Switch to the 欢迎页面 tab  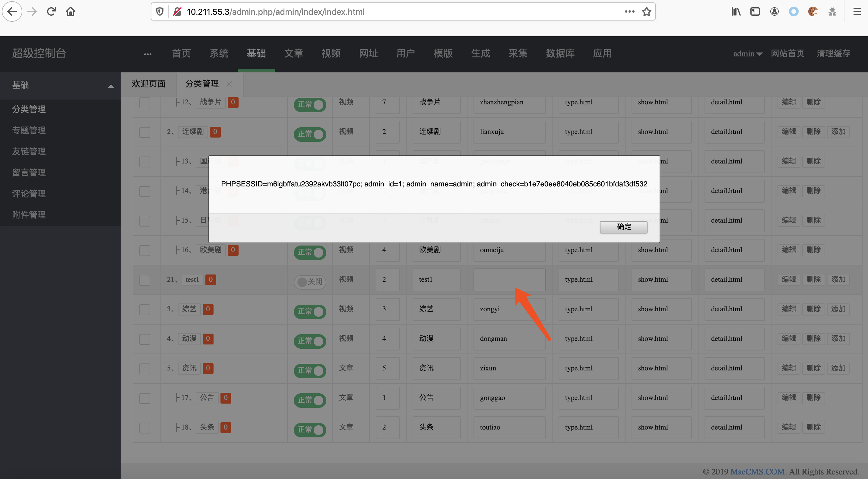148,84
